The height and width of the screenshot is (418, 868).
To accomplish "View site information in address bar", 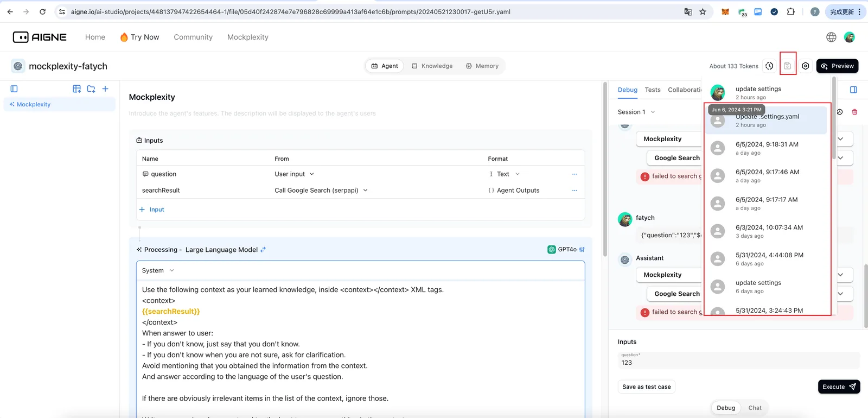I will pyautogui.click(x=62, y=11).
